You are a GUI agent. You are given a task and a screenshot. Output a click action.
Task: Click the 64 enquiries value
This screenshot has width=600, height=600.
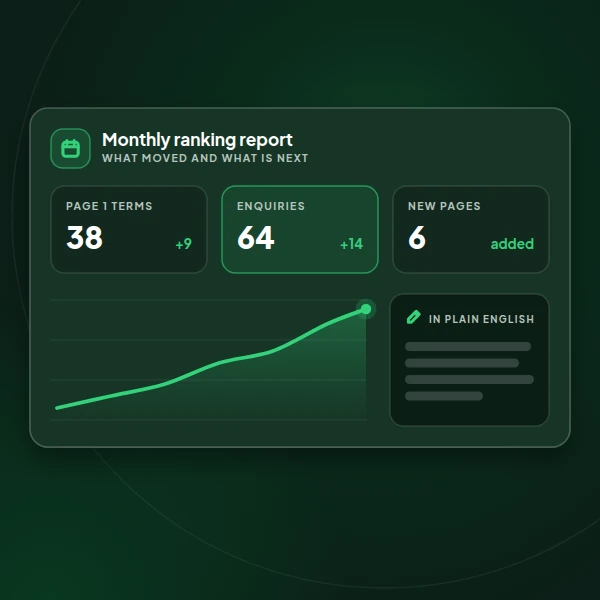(256, 238)
